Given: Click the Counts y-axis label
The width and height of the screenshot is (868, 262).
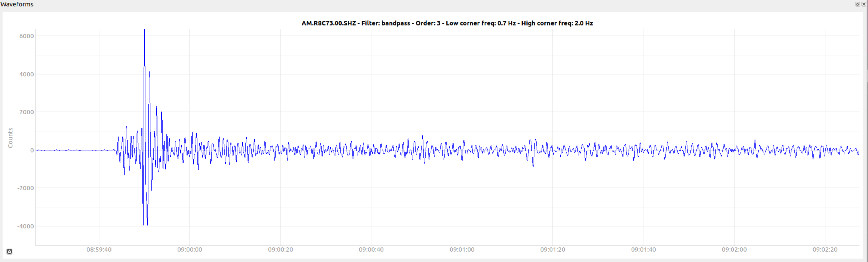Looking at the screenshot, I should 11,138.
